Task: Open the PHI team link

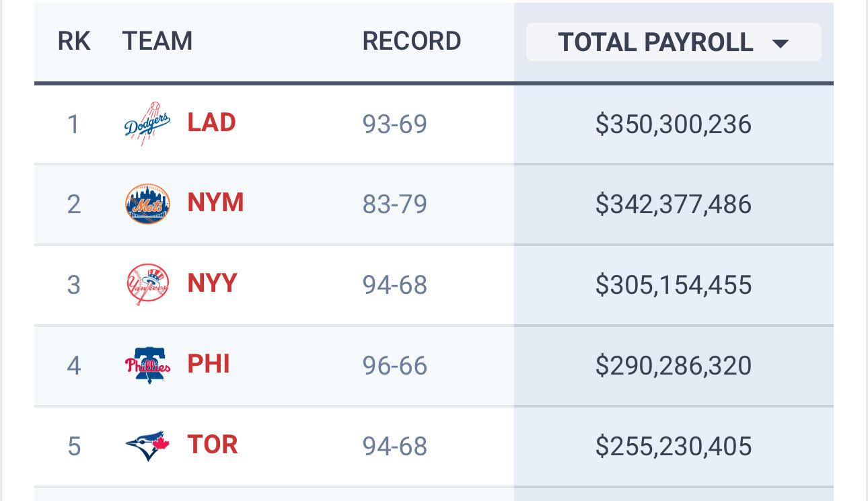Action: tap(209, 364)
